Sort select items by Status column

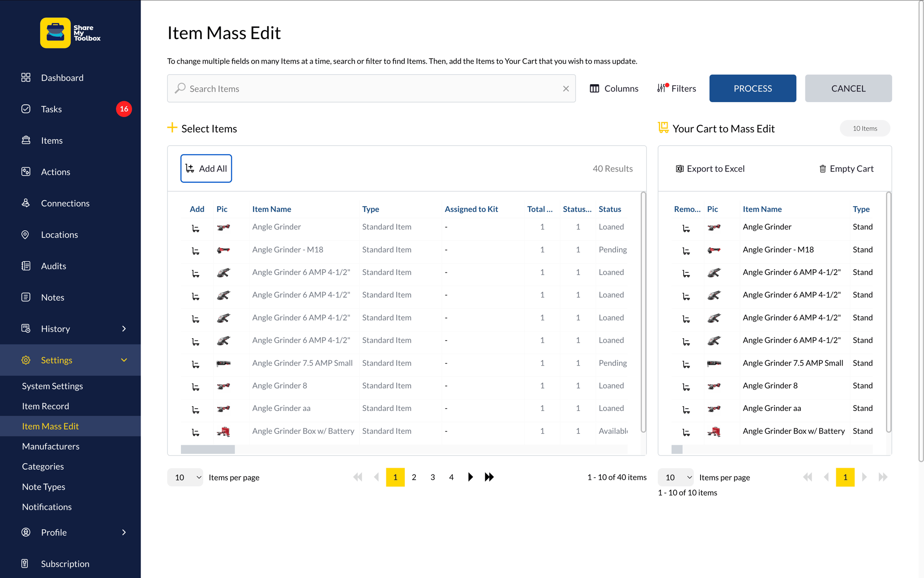coord(610,209)
